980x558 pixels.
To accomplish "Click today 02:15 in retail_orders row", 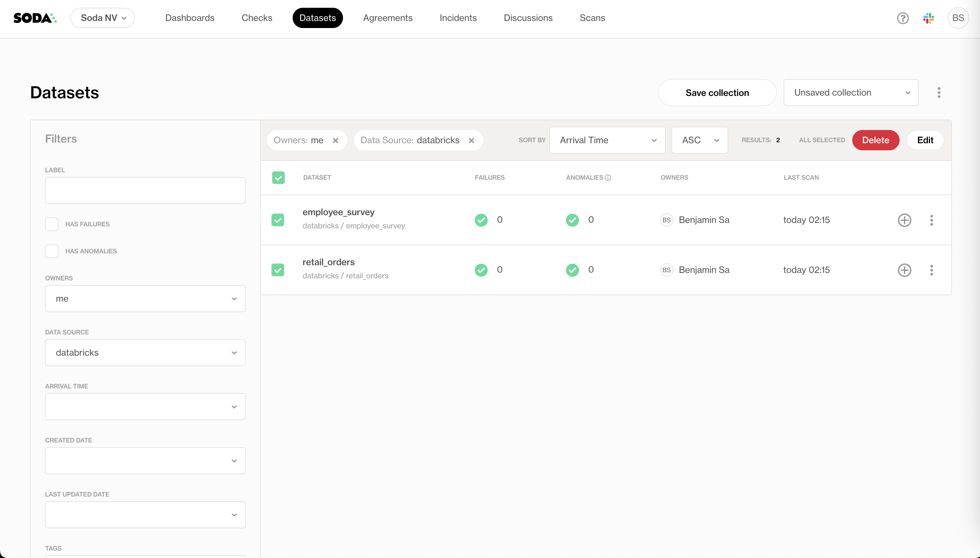I will [x=806, y=270].
